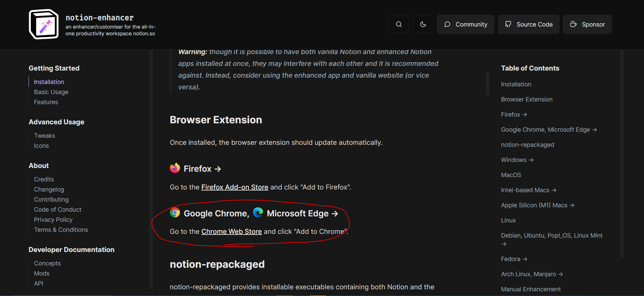This screenshot has height=296, width=644.
Task: Open Concepts in Developer Documentation
Action: click(47, 263)
